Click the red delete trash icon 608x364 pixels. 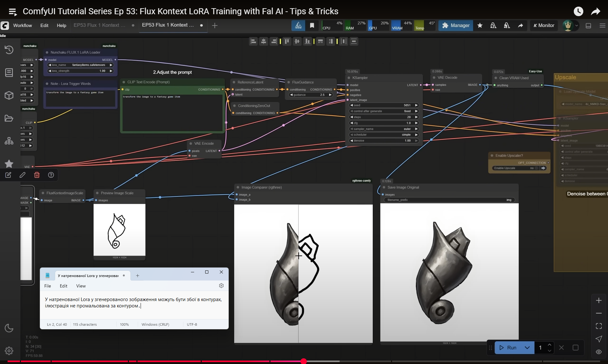(x=37, y=175)
